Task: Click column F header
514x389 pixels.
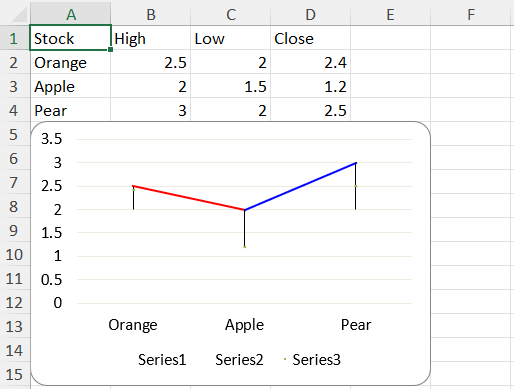Action: (x=470, y=14)
